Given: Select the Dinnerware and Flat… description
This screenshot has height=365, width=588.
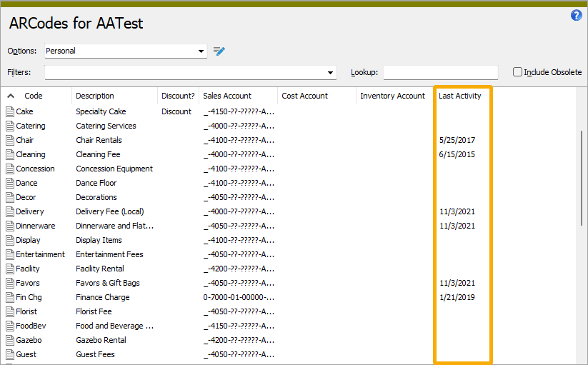Looking at the screenshot, I should point(115,226).
